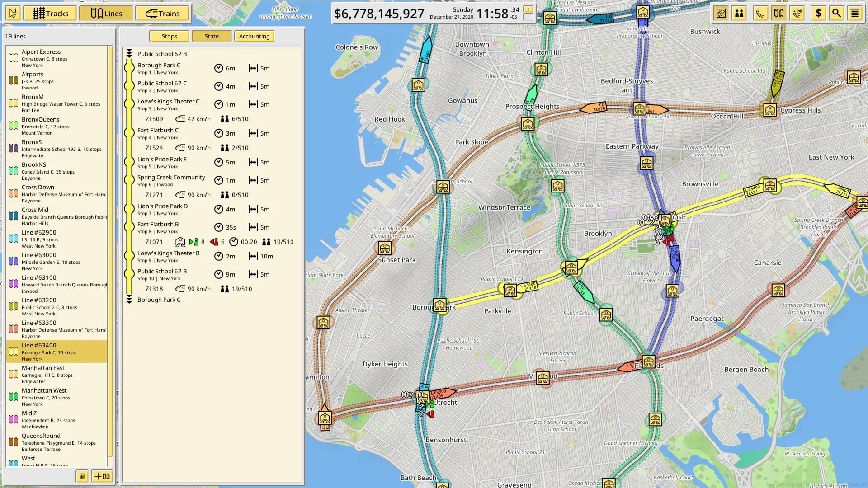Open the main menu hamburger icon
The image size is (868, 488).
pos(854,13)
